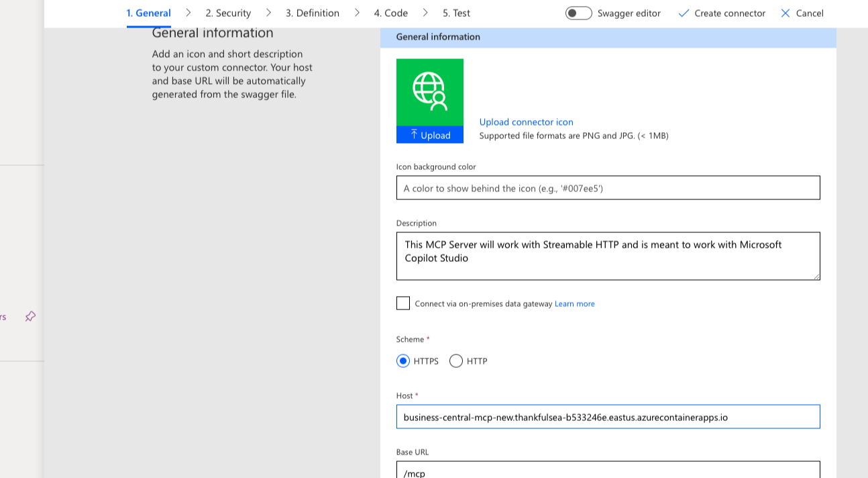Image resolution: width=868 pixels, height=478 pixels.
Task: Open the Learn more link about data gateways
Action: [x=574, y=303]
